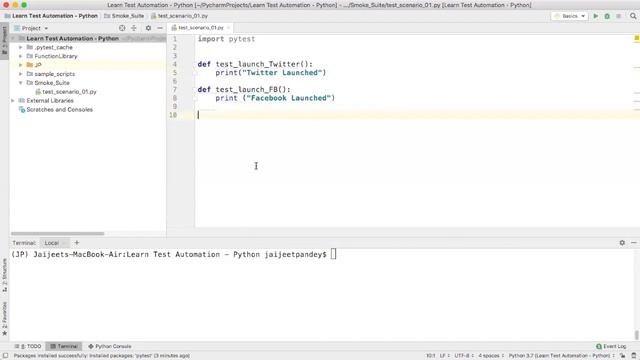640x360 pixels.
Task: Start debugging with the bug icon
Action: click(607, 16)
